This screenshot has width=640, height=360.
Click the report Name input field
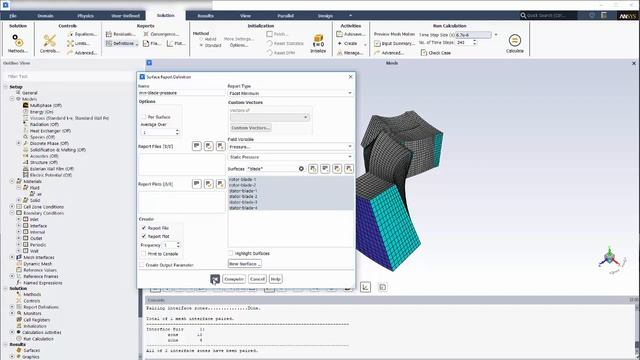(182, 93)
